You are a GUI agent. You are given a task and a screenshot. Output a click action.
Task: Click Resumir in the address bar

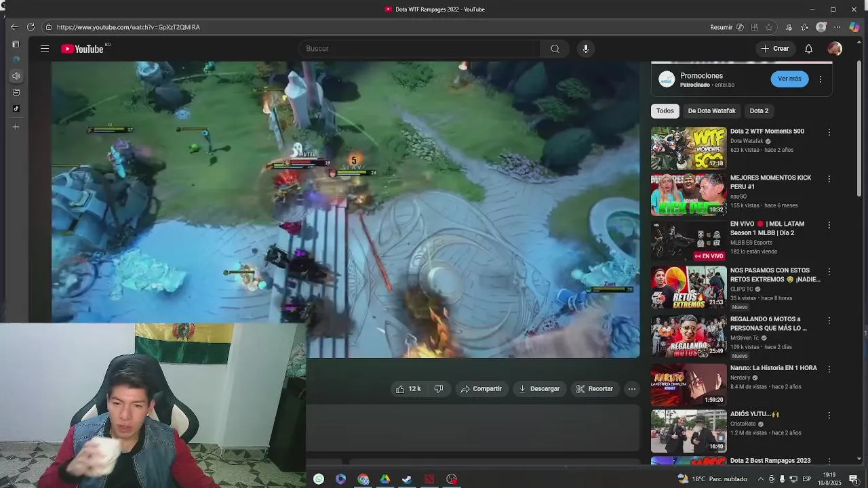[x=721, y=27]
